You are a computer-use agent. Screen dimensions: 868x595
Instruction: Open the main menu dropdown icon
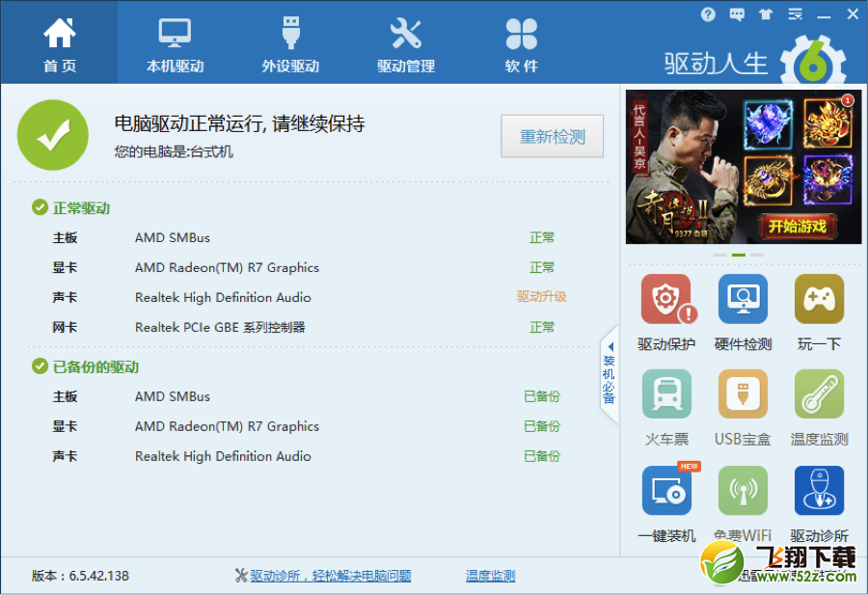pos(795,14)
